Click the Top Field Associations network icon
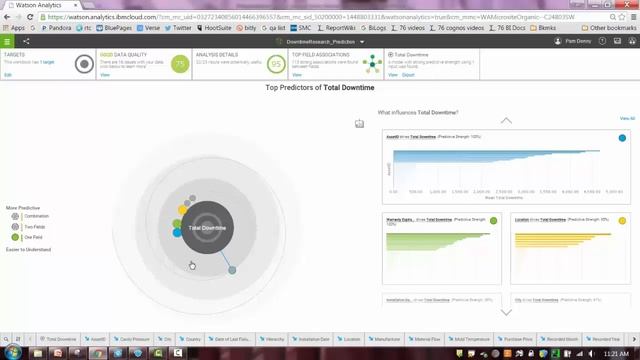The height and width of the screenshot is (360, 640). (372, 64)
